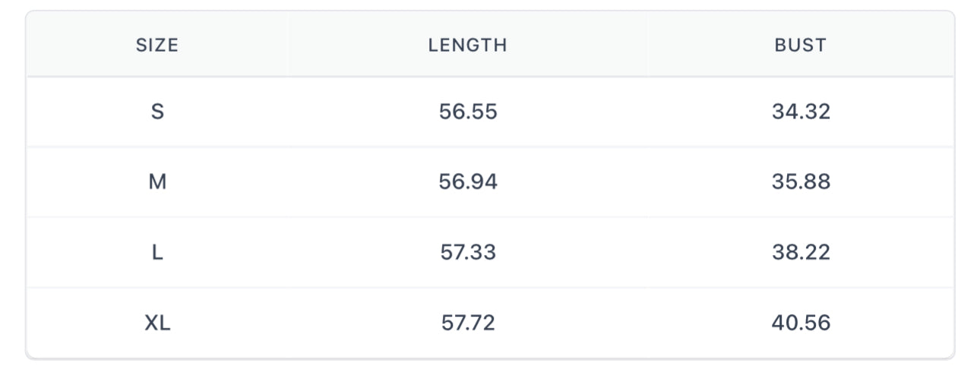980x372 pixels.
Task: Click length value 56.55
Action: click(468, 112)
